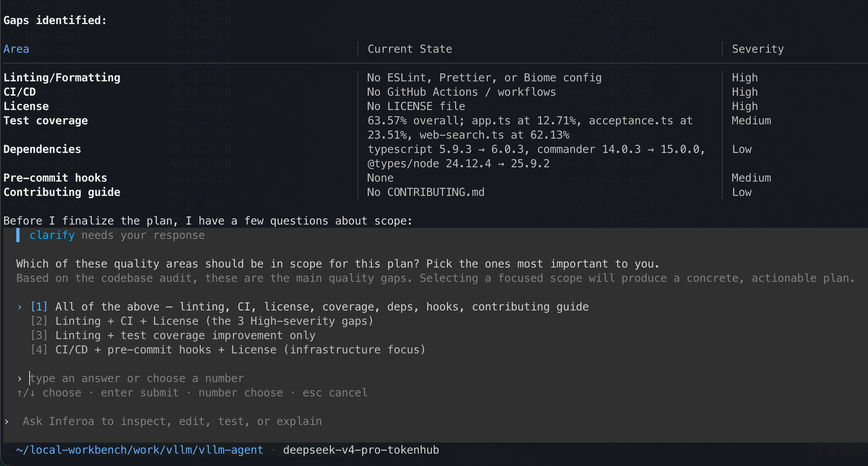Focus the 'type an answer or choose a number' field
The height and width of the screenshot is (466, 868).
tap(137, 378)
